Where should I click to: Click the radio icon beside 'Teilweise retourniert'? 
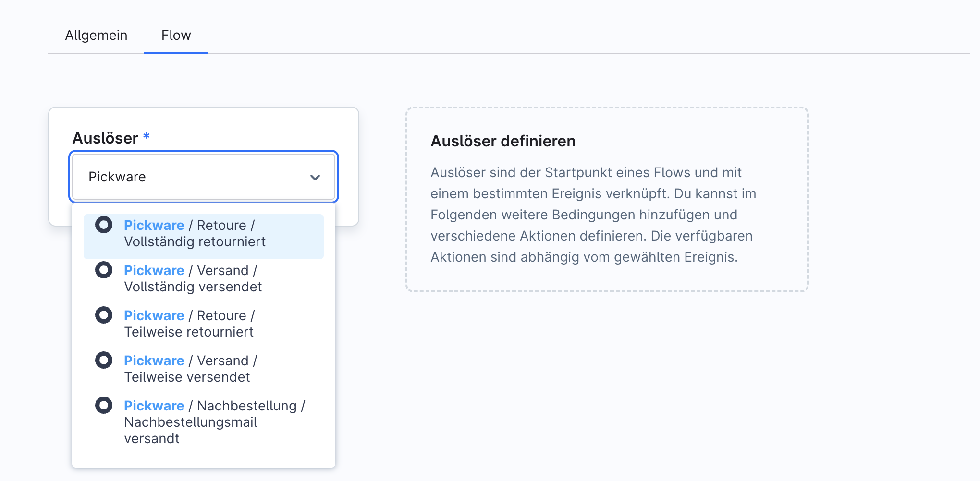pyautogui.click(x=103, y=315)
